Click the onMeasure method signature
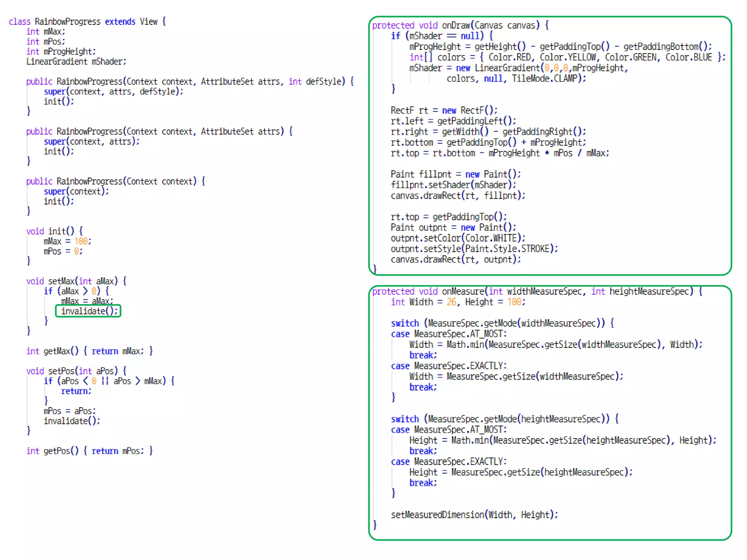The image size is (747, 560). pyautogui.click(x=536, y=291)
